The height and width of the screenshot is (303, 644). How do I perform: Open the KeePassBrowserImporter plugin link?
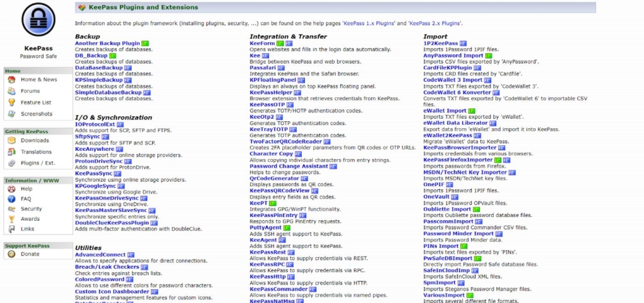click(460, 147)
